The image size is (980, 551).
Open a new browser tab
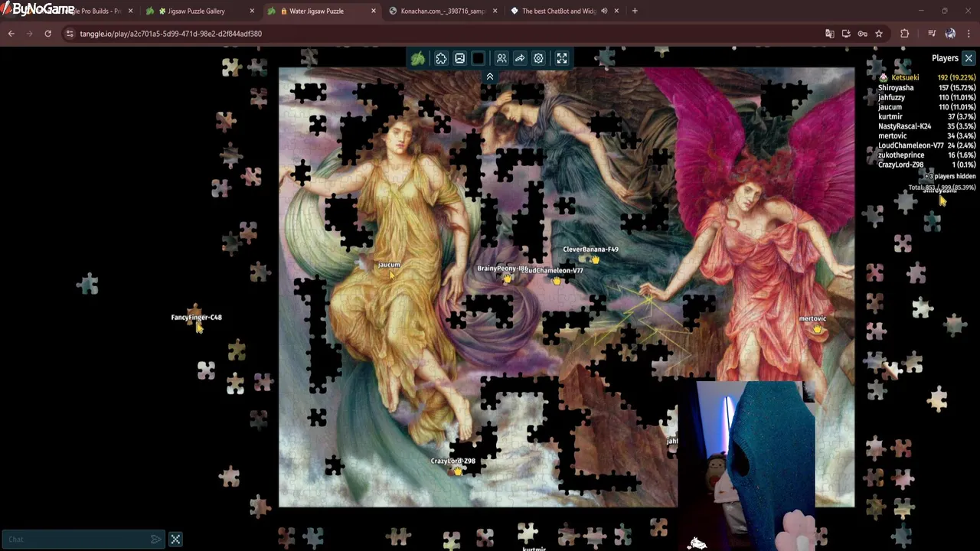pos(635,11)
